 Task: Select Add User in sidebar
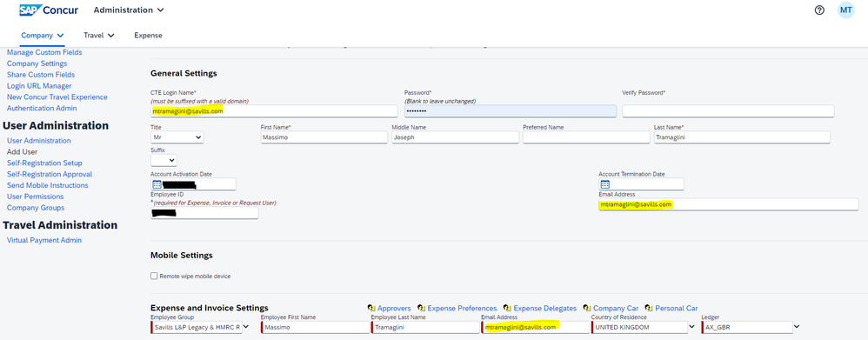[x=22, y=151]
